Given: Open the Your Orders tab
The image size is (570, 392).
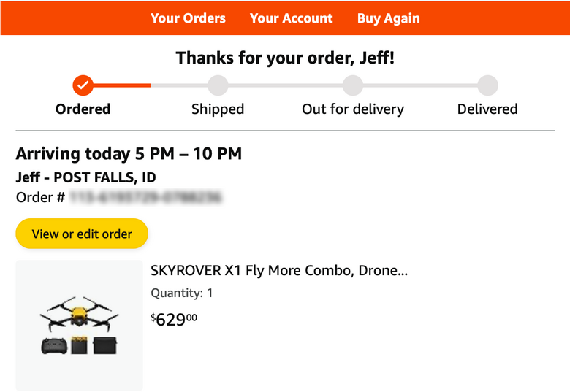Looking at the screenshot, I should click(188, 18).
